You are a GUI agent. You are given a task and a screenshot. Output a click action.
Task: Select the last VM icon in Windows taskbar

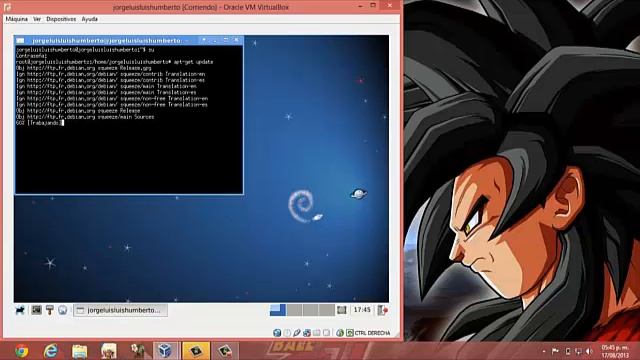tap(224, 351)
